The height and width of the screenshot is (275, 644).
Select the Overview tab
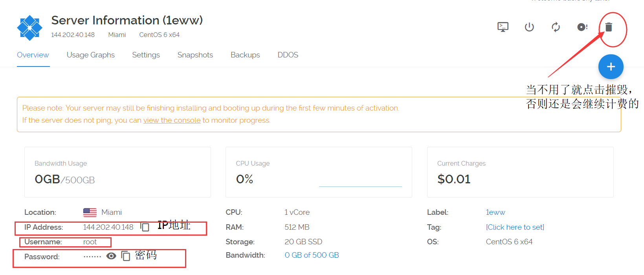33,55
